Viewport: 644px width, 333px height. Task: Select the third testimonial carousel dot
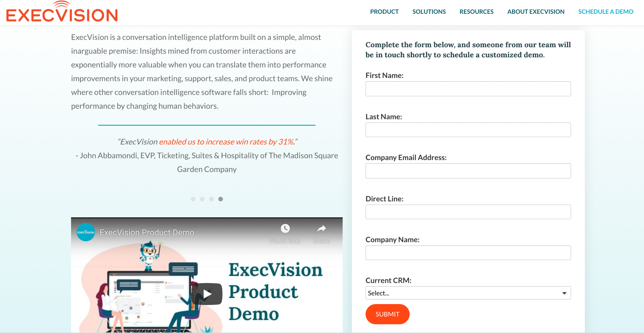coord(211,199)
